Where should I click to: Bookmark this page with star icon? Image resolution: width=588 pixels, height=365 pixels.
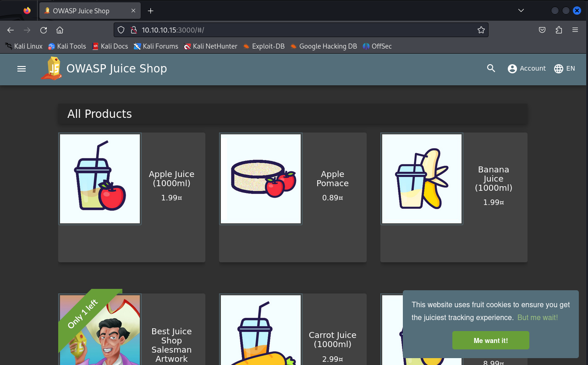481,30
